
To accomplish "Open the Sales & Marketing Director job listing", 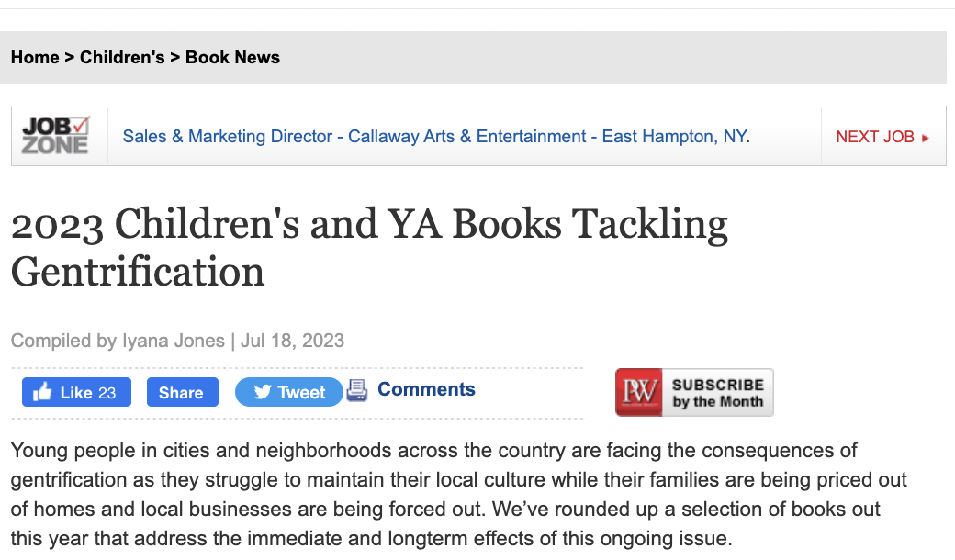I will 436,137.
